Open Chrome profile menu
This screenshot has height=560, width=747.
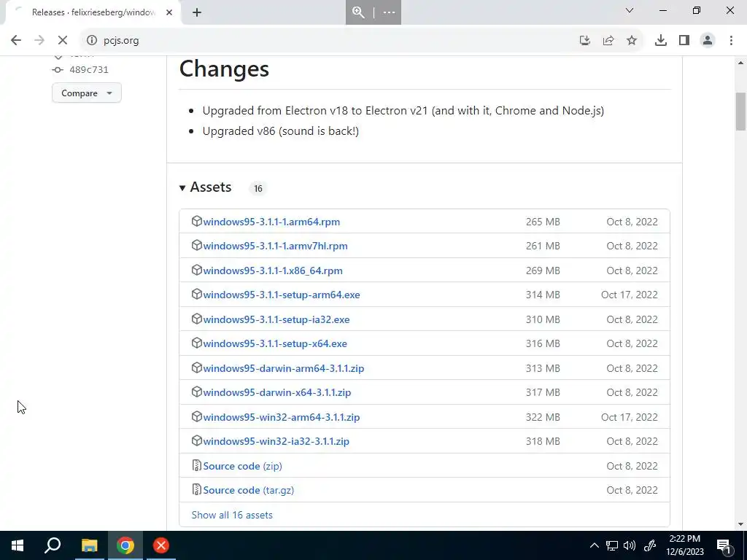[708, 41]
